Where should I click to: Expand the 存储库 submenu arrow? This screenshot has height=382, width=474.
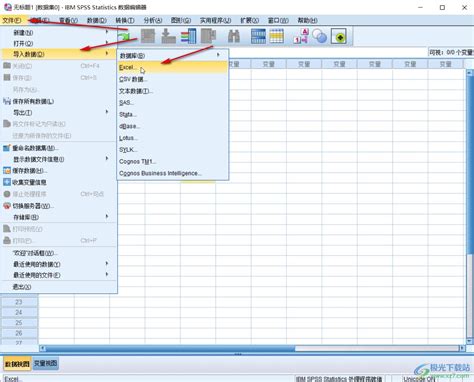coord(107,217)
